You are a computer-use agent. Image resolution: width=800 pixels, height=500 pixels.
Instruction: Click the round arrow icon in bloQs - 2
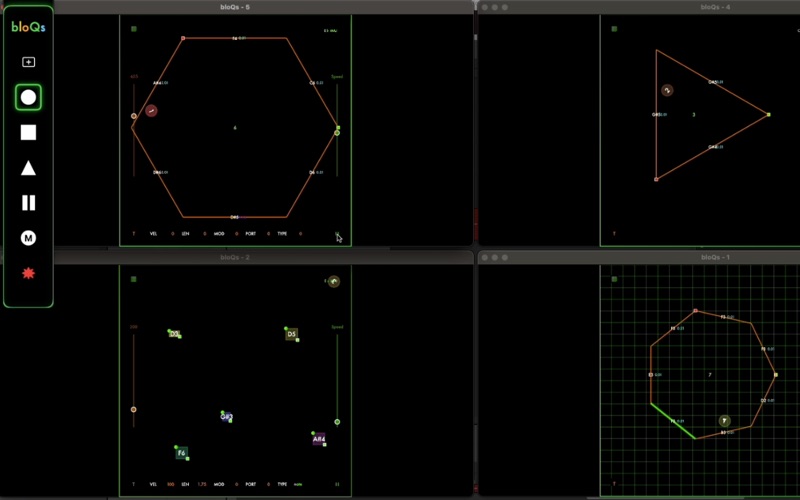pyautogui.click(x=334, y=281)
